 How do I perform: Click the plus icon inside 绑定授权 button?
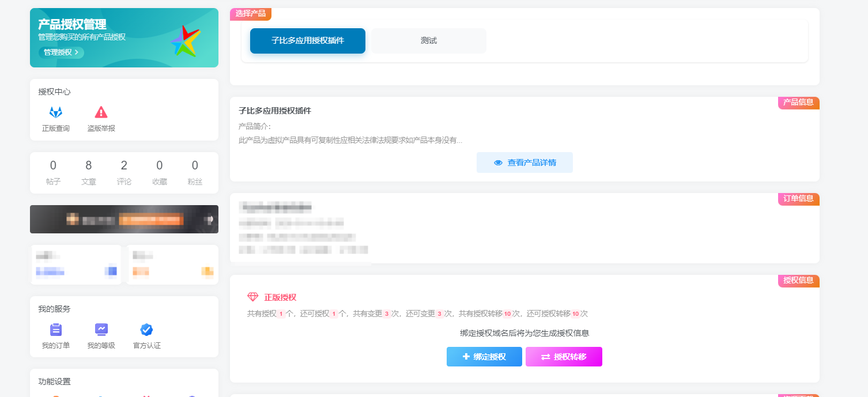click(x=466, y=357)
